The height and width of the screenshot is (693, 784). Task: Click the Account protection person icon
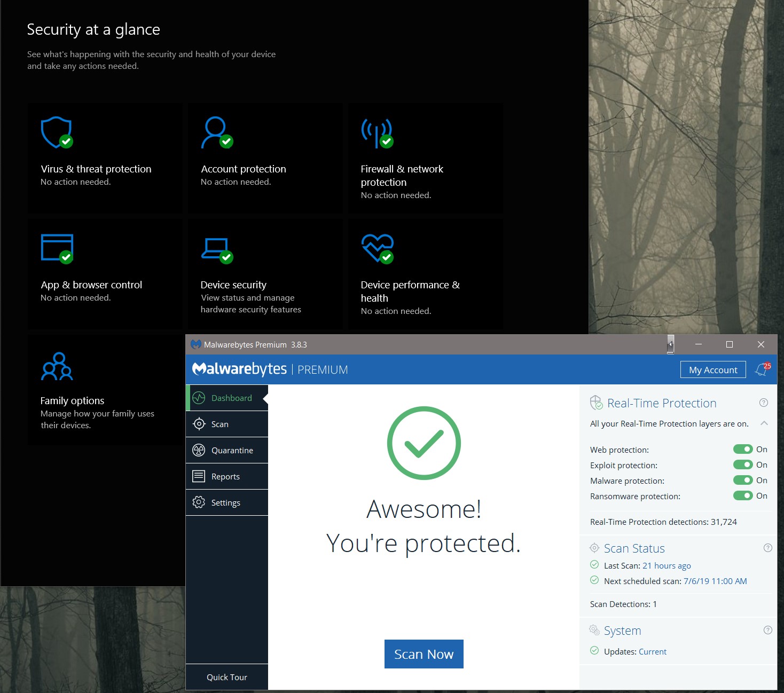(x=217, y=132)
